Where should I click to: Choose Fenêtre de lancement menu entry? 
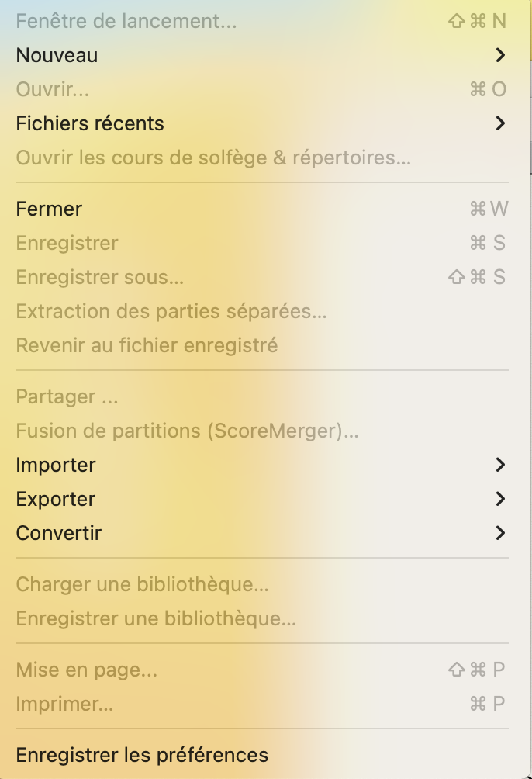pos(126,21)
